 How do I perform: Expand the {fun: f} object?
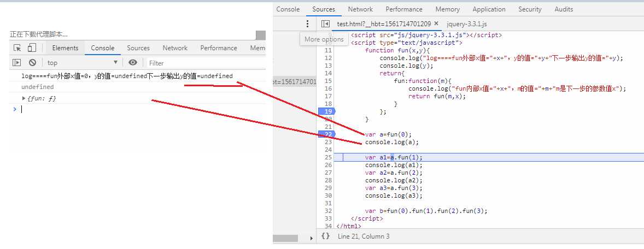[24, 98]
